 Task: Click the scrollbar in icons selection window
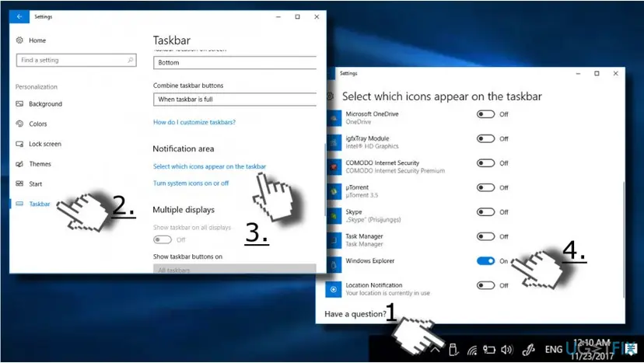(624, 240)
